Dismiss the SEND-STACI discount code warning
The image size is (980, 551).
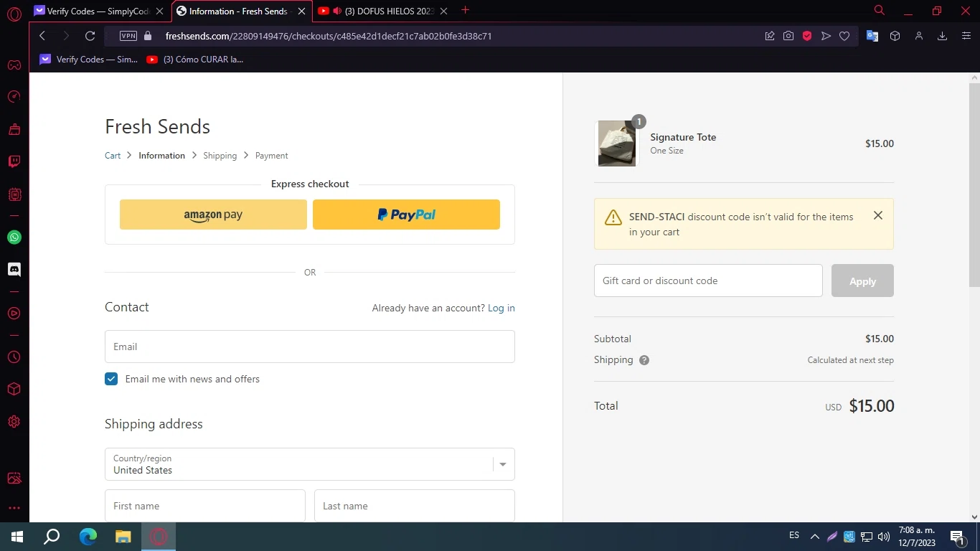click(x=878, y=215)
